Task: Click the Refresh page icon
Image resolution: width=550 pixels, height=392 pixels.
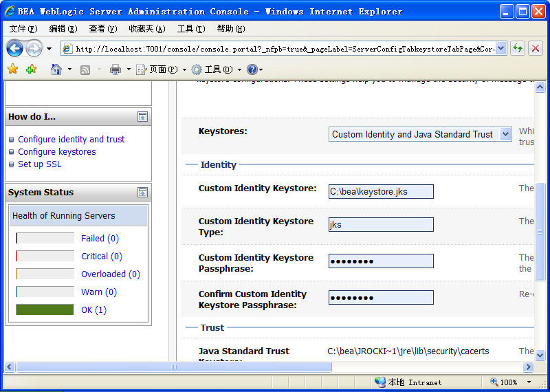Action: point(517,48)
